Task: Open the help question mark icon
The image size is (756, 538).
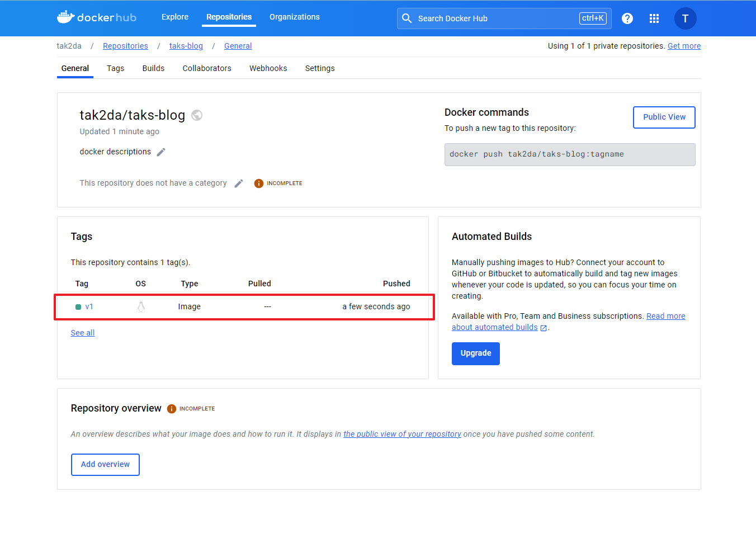Action: pos(627,18)
